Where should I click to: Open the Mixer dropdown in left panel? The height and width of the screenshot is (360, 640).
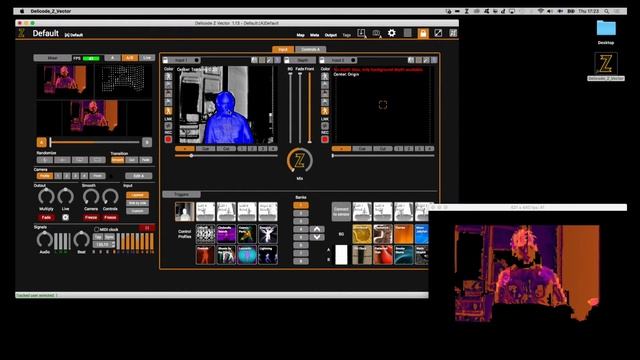tap(52, 58)
